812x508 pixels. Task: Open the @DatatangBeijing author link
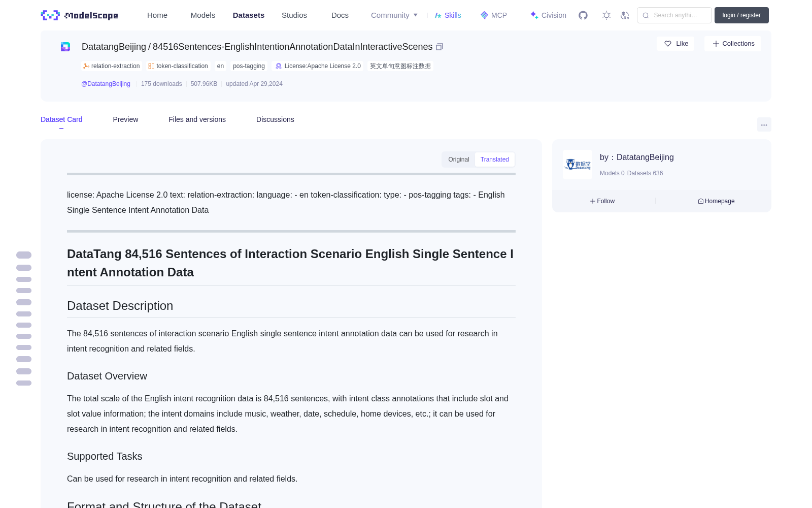click(106, 84)
